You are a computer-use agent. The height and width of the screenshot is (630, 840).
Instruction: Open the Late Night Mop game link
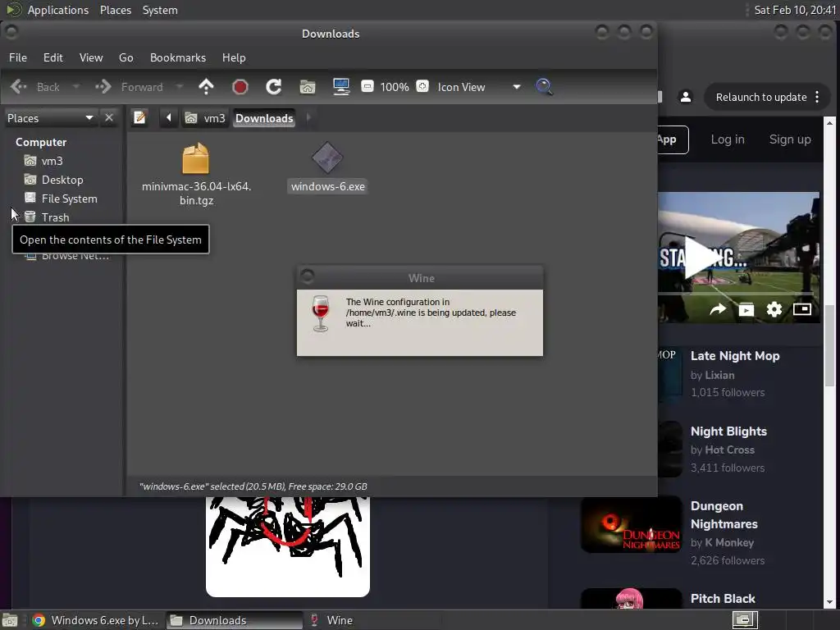point(734,356)
